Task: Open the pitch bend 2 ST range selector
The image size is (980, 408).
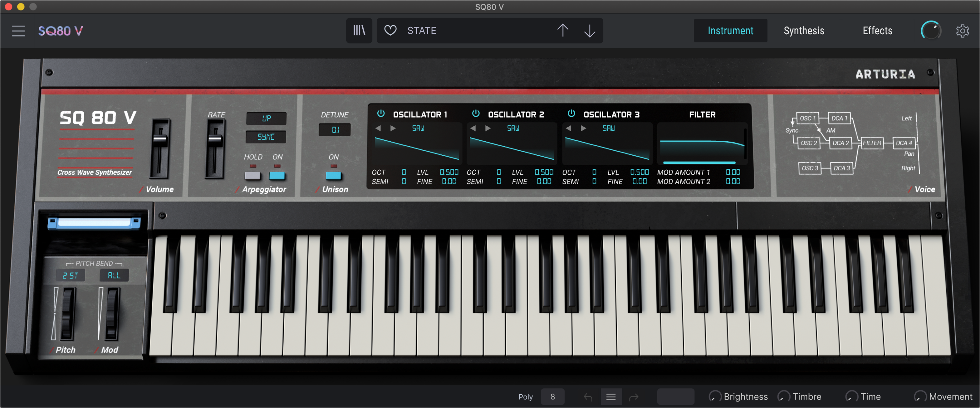Action: point(70,275)
